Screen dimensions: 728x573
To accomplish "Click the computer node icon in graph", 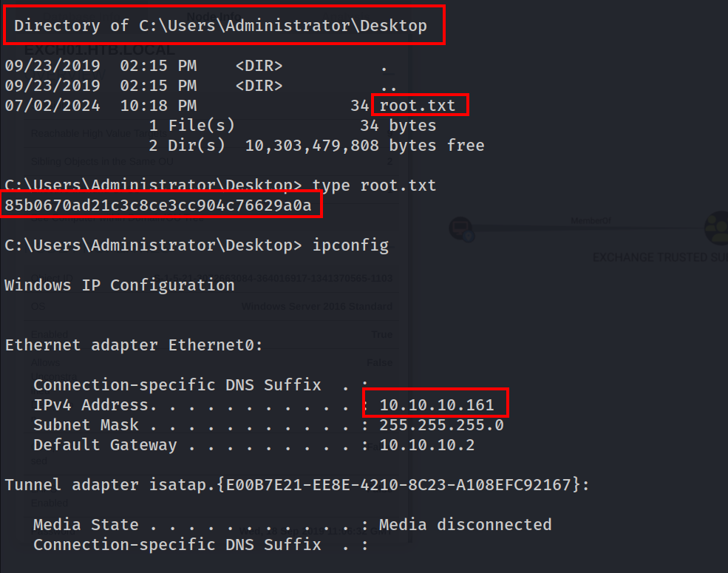I will pos(461,229).
